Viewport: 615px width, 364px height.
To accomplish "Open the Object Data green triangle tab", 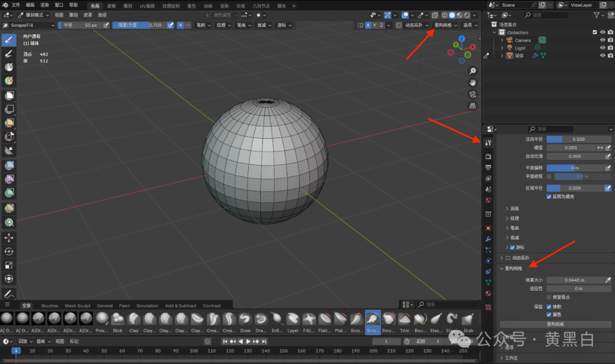I will 489,283.
